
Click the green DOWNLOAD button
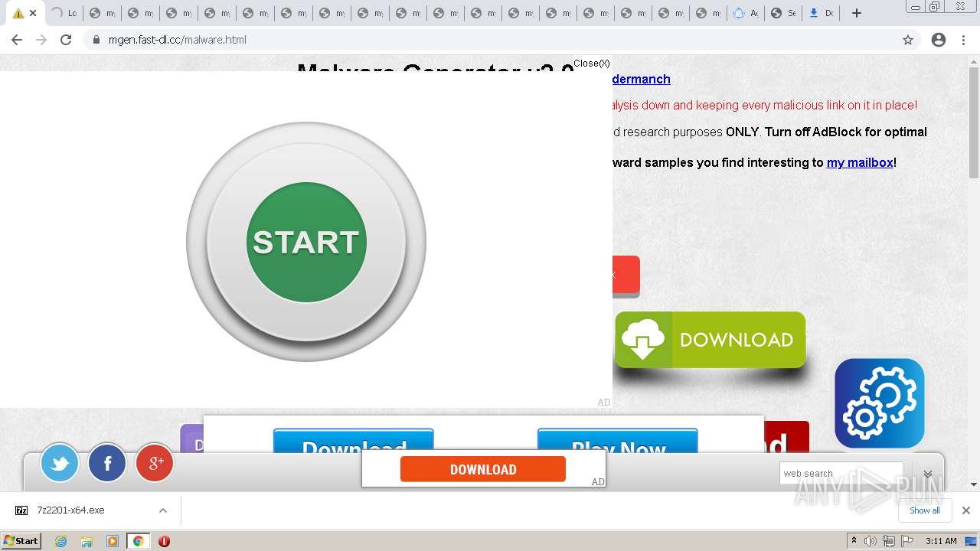(x=710, y=339)
